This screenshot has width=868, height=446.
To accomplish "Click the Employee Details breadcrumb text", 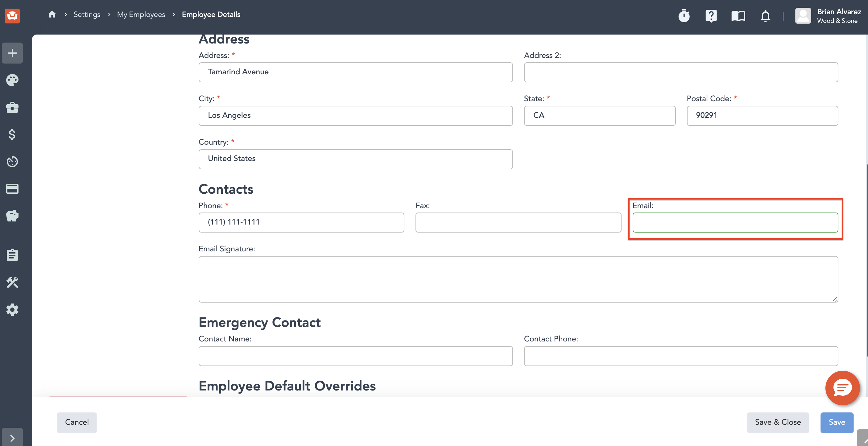I will pos(211,14).
